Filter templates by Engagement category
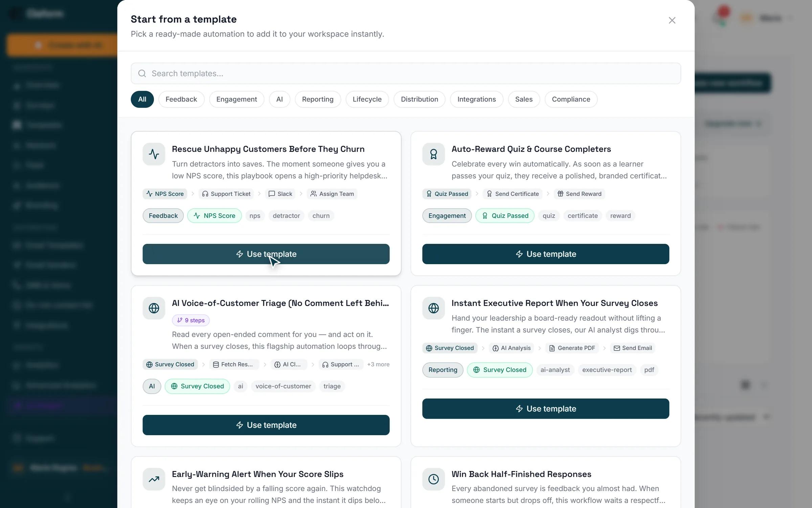 tap(236, 99)
